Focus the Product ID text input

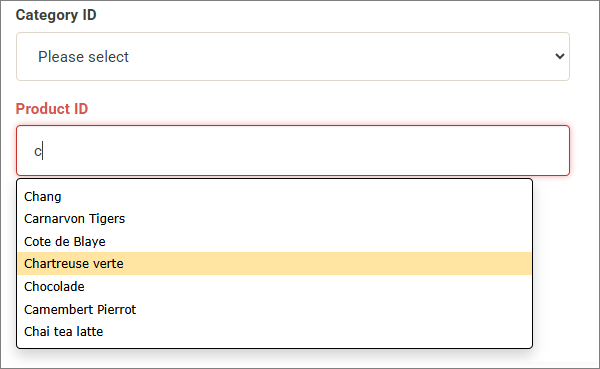(x=293, y=151)
